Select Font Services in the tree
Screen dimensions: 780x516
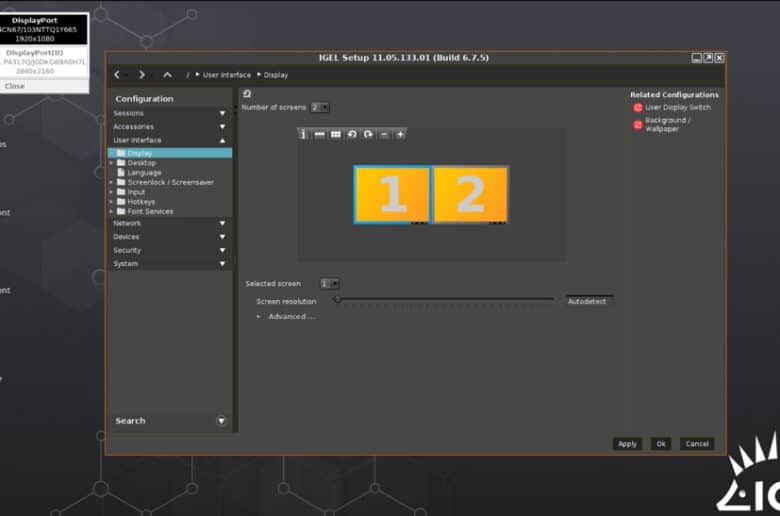click(150, 211)
